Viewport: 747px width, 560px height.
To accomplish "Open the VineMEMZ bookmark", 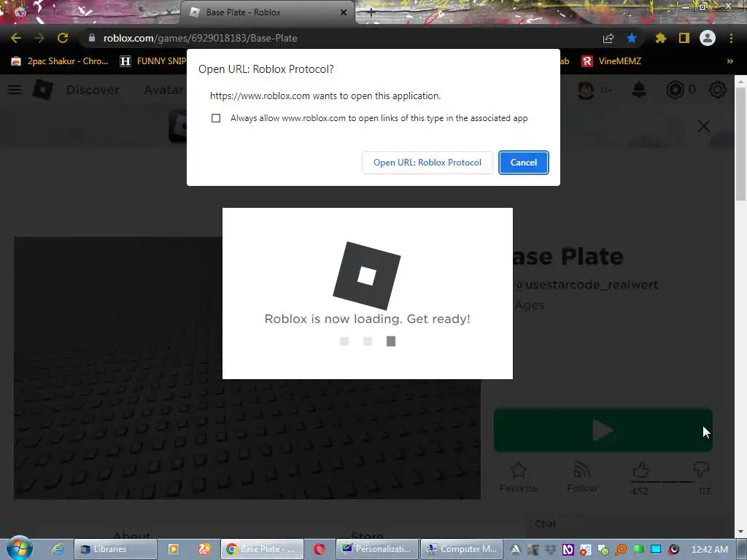I will pyautogui.click(x=612, y=61).
